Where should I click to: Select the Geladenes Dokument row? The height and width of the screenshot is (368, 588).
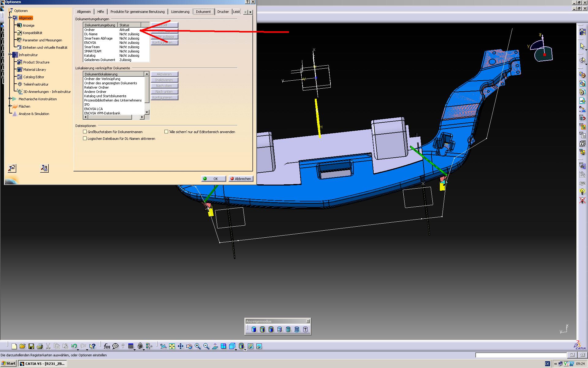[x=116, y=60]
